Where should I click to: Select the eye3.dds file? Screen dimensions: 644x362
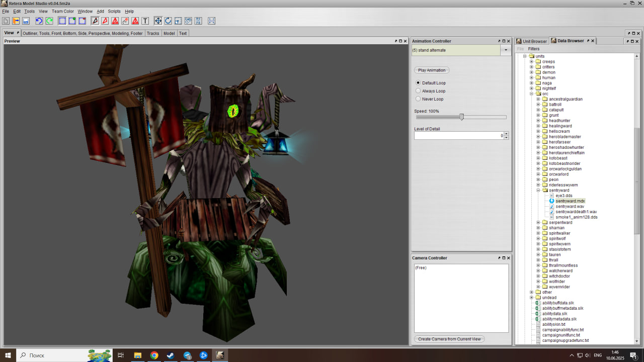[564, 195]
